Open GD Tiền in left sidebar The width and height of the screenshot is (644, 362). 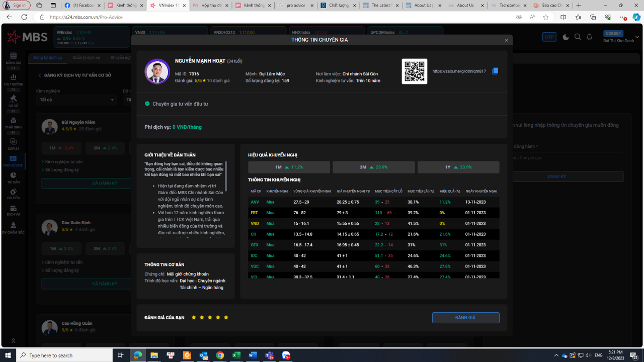pos(14,194)
